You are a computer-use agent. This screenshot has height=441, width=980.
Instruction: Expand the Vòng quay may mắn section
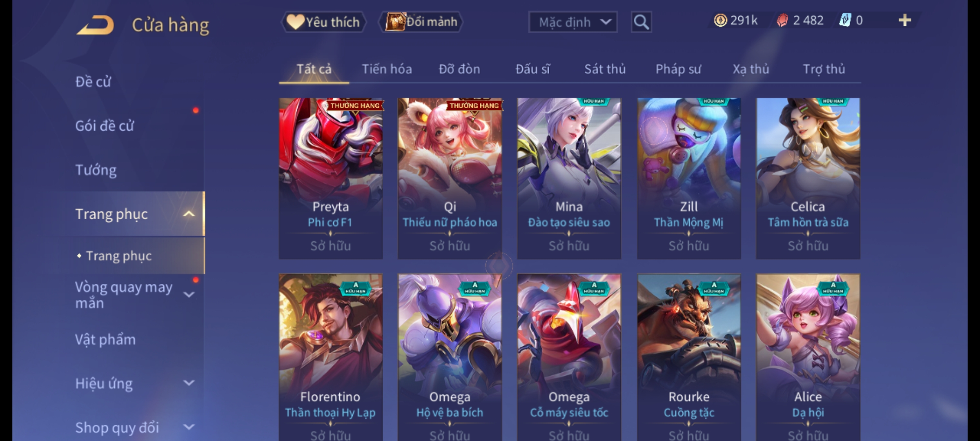coord(189,294)
